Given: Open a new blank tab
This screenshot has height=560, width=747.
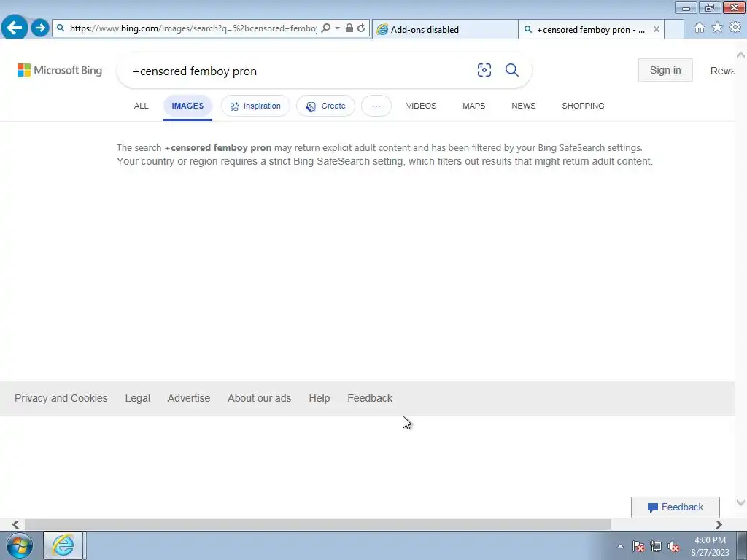Looking at the screenshot, I should pyautogui.click(x=674, y=29).
